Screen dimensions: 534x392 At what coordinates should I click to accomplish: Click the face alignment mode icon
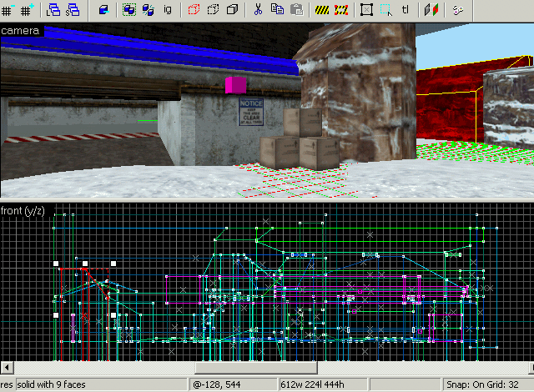point(431,10)
